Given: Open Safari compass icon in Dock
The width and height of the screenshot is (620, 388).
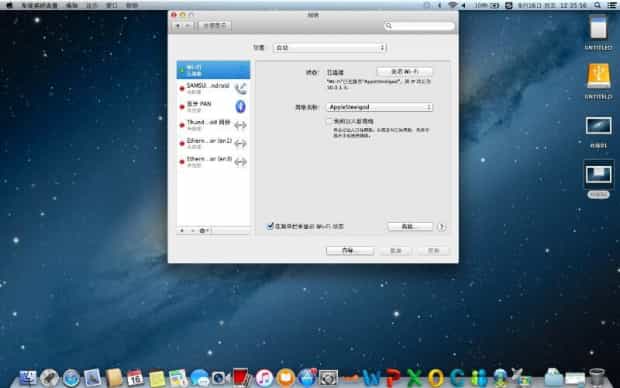Looking at the screenshot, I should coord(71,378).
